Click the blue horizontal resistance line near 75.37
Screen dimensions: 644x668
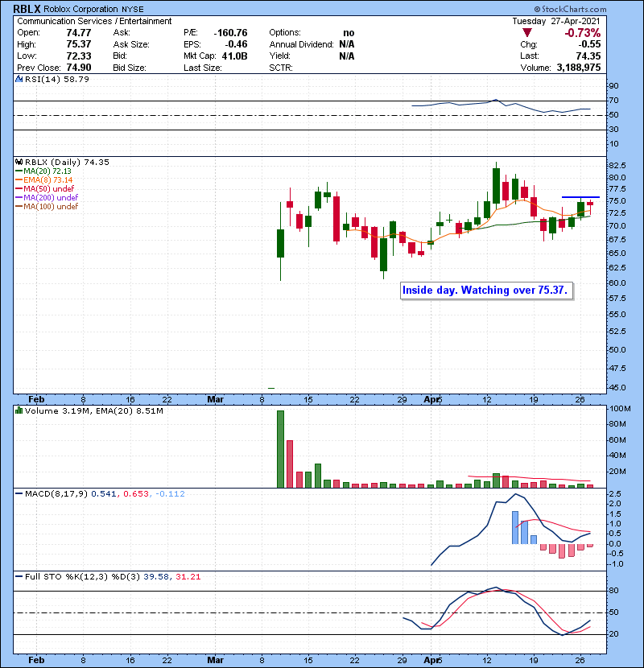(580, 197)
